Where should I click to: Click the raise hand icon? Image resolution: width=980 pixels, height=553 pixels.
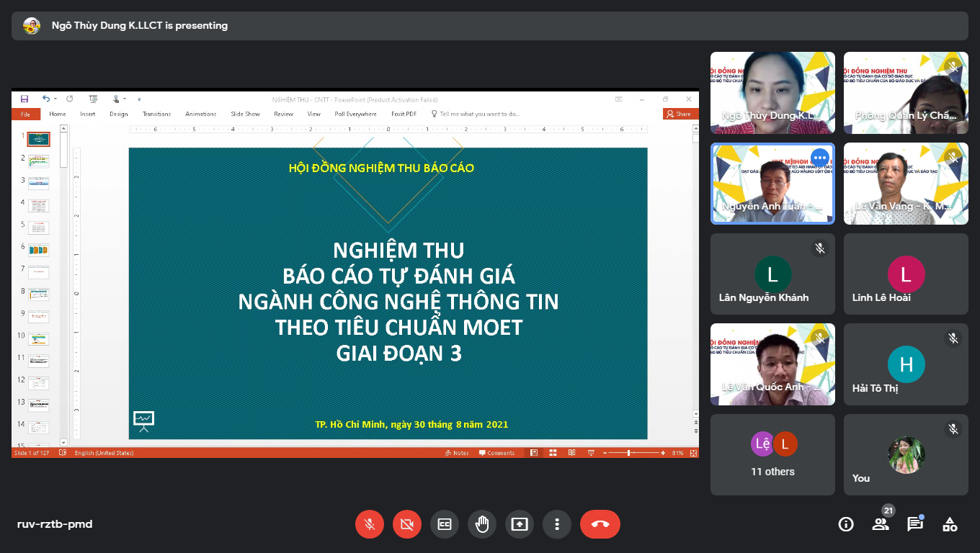(482, 524)
